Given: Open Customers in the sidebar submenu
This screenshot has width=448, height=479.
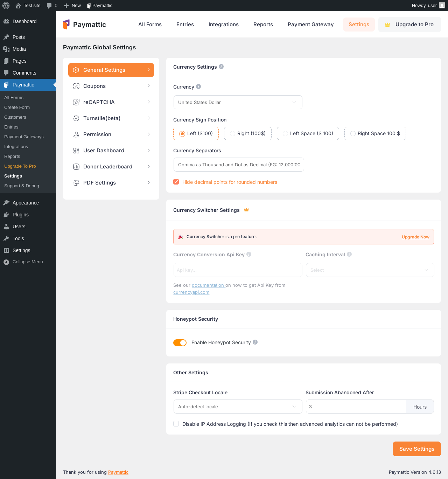Looking at the screenshot, I should (x=15, y=117).
